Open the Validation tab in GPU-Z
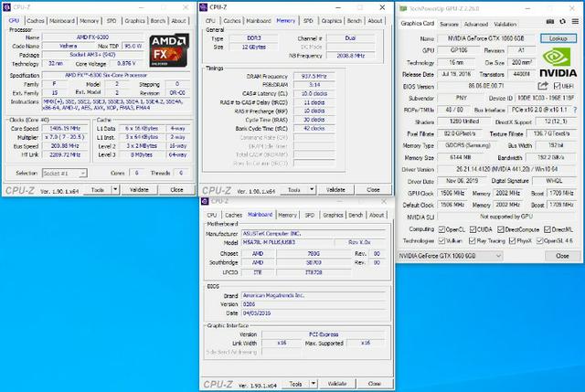Image resolution: width=585 pixels, height=392 pixels. (x=505, y=24)
